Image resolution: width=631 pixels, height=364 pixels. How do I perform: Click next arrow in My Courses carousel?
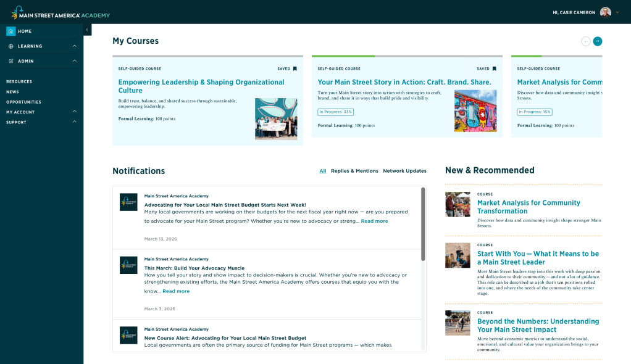(597, 41)
